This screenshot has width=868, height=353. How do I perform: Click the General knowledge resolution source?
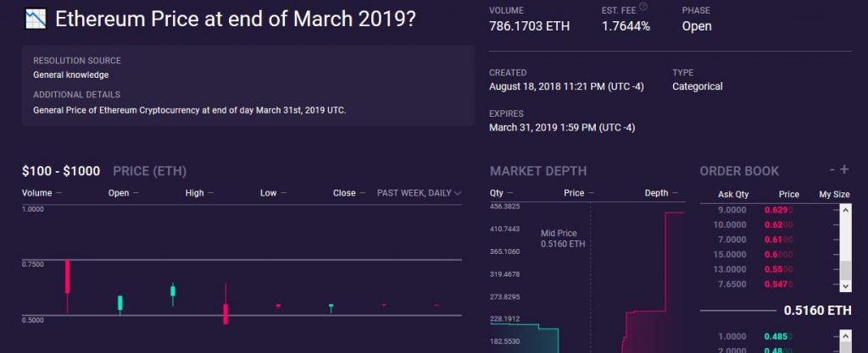click(71, 75)
